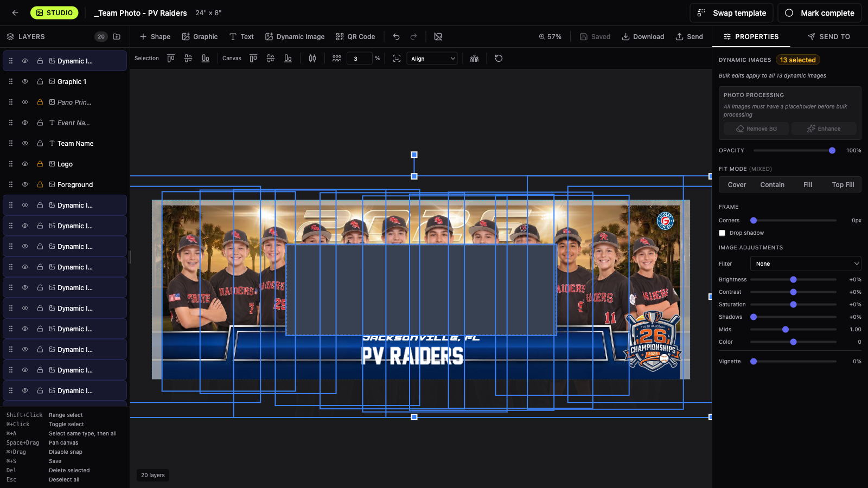868x488 pixels.
Task: Adjust the Opacity slider
Action: 795,150
